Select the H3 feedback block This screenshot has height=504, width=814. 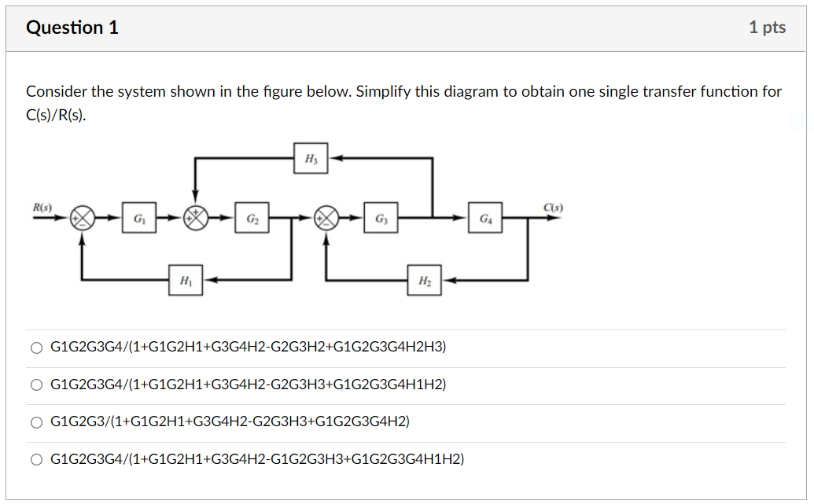pos(311,157)
